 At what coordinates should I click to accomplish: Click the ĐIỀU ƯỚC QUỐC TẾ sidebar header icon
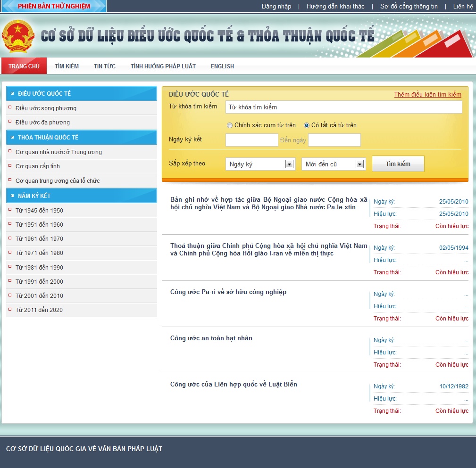(x=12, y=93)
